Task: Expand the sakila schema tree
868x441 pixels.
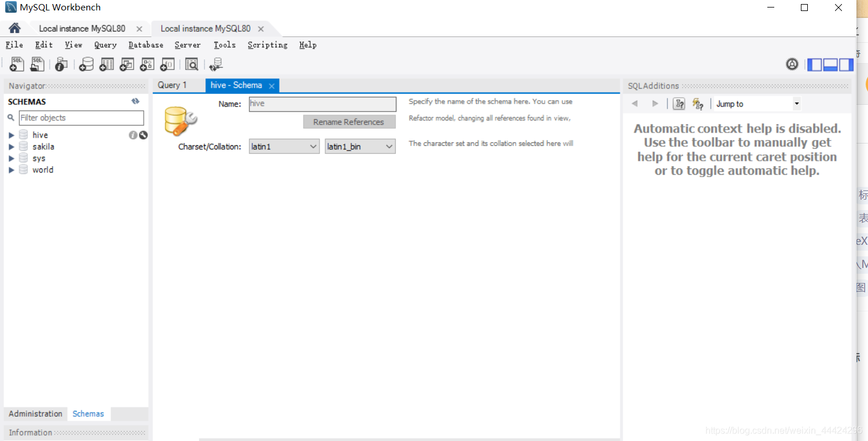Action: [11, 146]
